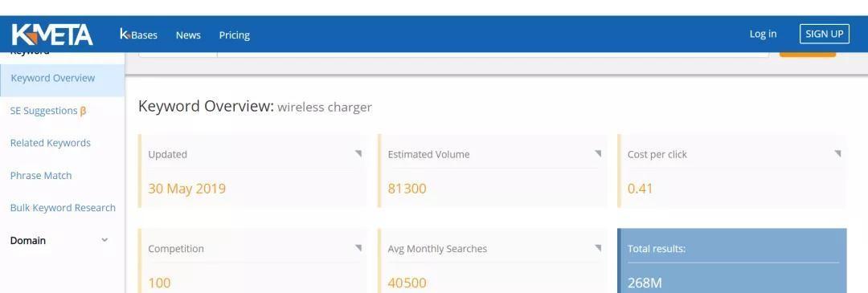Click the Log in link
This screenshot has height=293, width=868.
(763, 34)
